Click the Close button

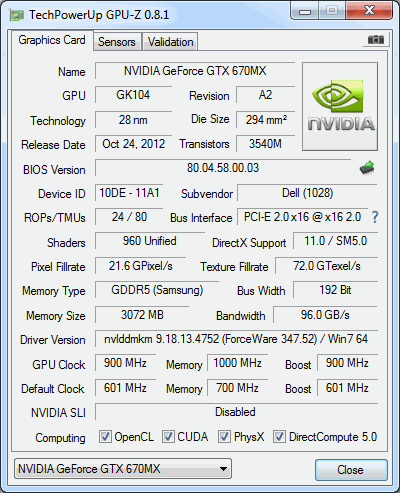coord(351,470)
